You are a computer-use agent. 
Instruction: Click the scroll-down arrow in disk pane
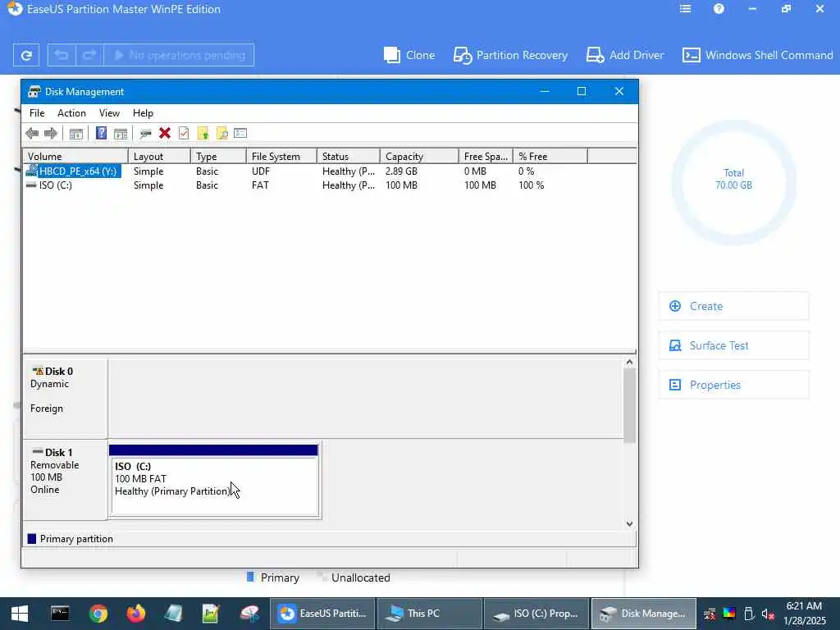(629, 524)
